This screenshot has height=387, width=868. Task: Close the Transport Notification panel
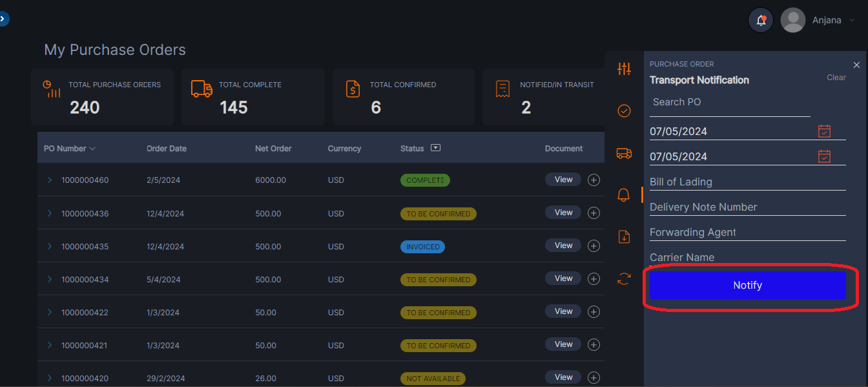click(x=856, y=65)
